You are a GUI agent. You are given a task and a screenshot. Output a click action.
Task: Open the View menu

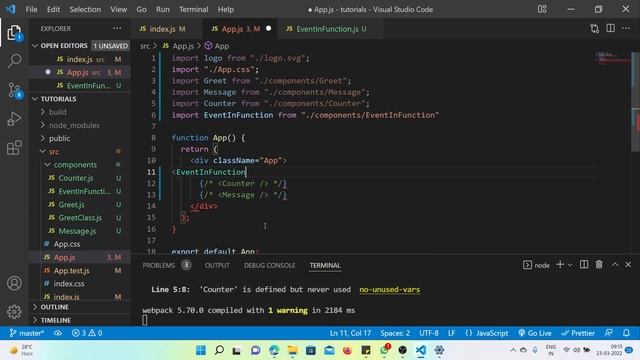118,9
